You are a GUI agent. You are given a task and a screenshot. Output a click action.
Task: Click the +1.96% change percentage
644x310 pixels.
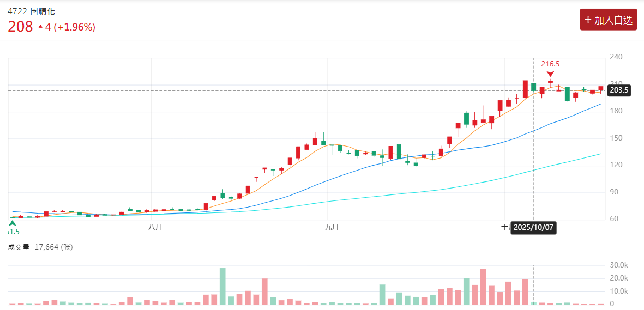click(74, 27)
